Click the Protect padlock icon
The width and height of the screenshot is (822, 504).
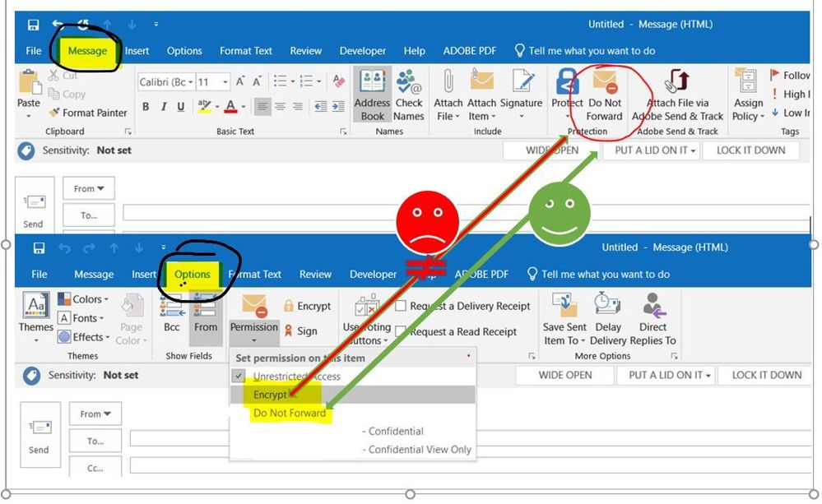(566, 81)
